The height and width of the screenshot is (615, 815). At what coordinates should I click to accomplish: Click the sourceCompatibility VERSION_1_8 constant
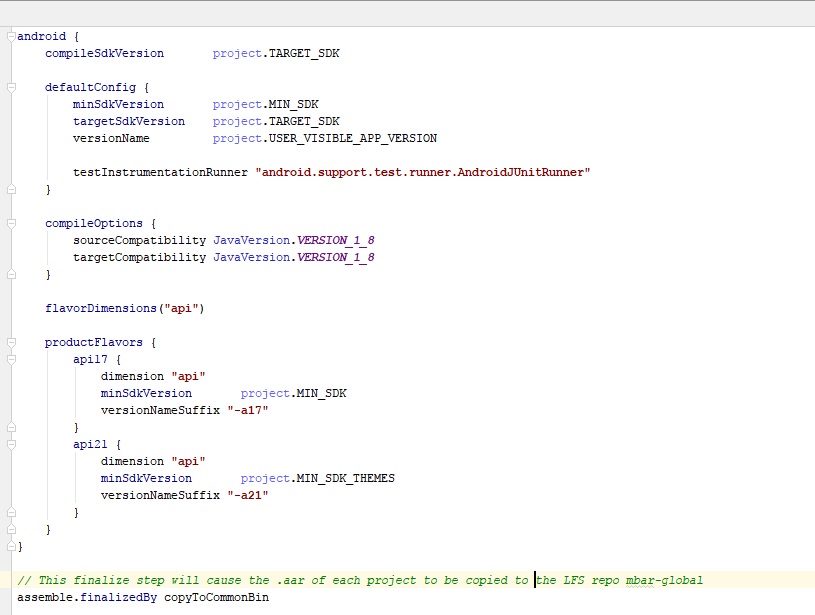coord(335,240)
